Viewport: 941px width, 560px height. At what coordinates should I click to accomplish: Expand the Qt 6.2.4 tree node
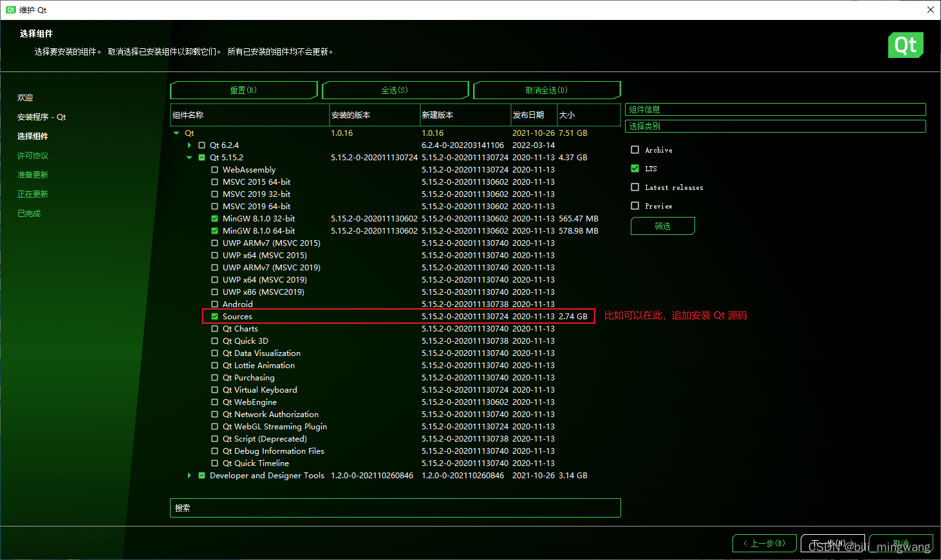coord(189,145)
